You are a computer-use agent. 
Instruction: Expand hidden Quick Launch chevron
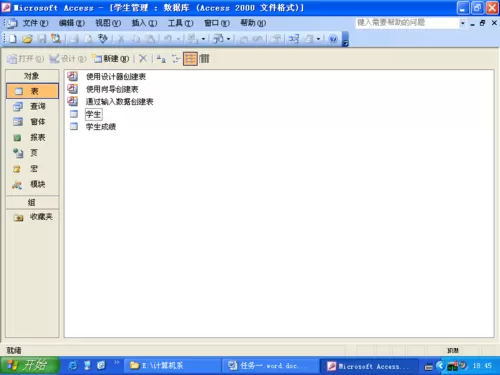click(x=116, y=362)
